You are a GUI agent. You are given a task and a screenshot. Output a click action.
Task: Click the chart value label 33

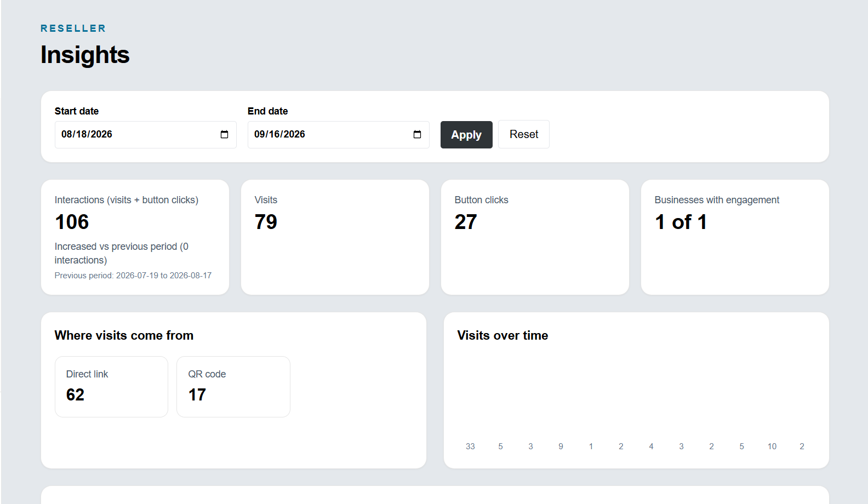[470, 446]
